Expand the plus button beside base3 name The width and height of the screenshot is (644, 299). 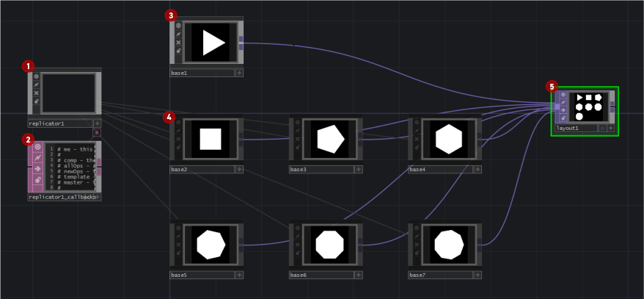pyautogui.click(x=359, y=170)
